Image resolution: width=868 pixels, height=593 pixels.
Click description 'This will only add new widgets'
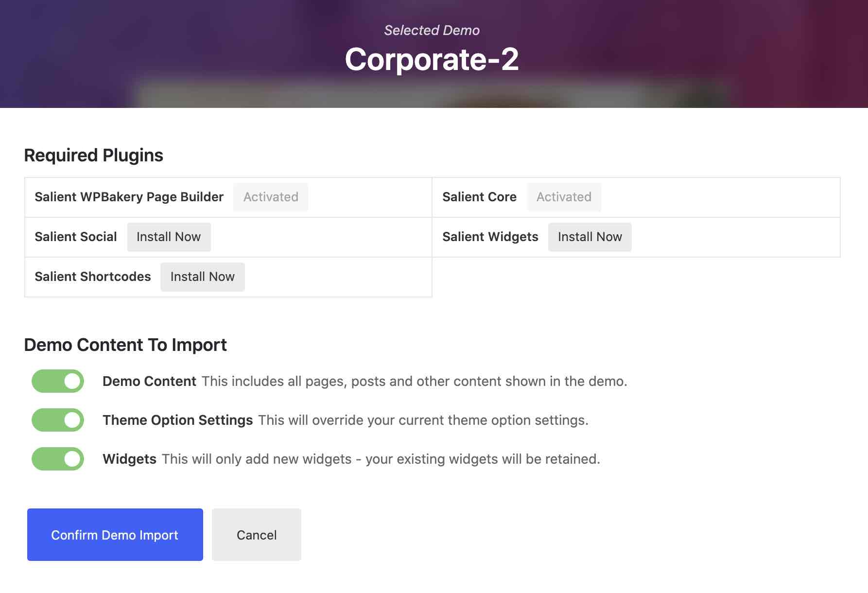(x=381, y=459)
